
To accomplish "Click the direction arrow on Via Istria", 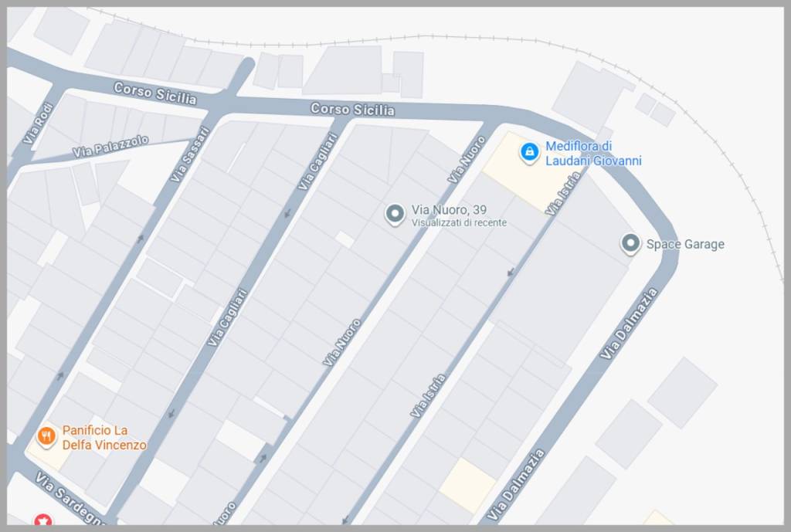I will 511,273.
